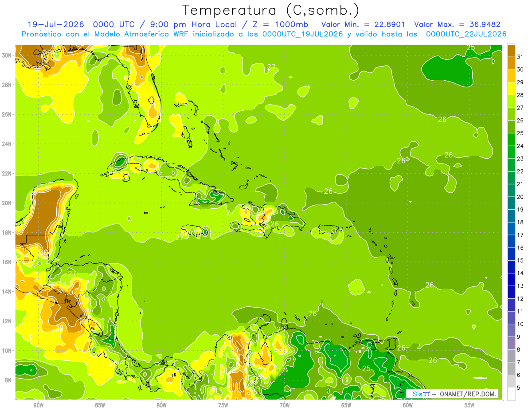Click the "80W" longitude axis label
This screenshot has height=411, width=532.
161,406
